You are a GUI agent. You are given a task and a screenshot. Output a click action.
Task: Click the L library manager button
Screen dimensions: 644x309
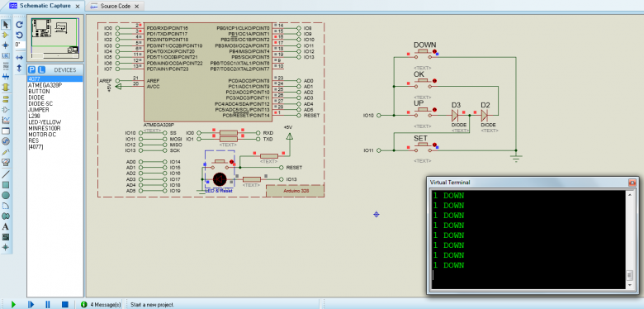click(41, 70)
